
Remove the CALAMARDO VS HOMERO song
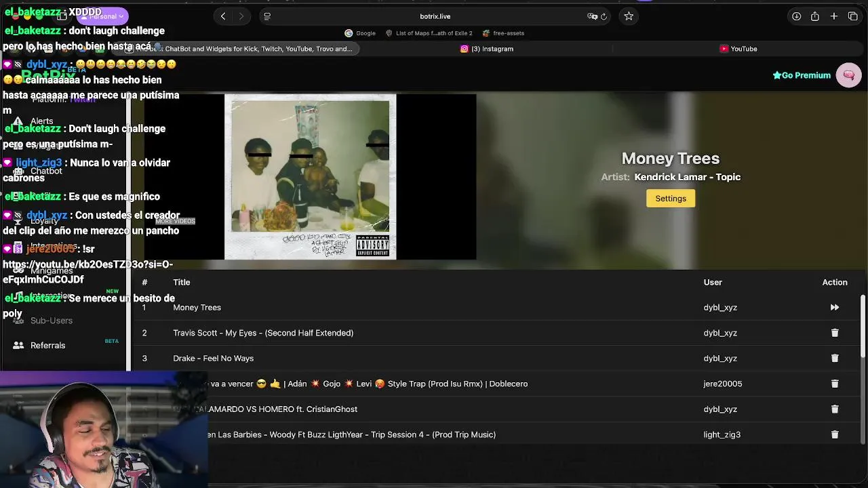point(835,409)
